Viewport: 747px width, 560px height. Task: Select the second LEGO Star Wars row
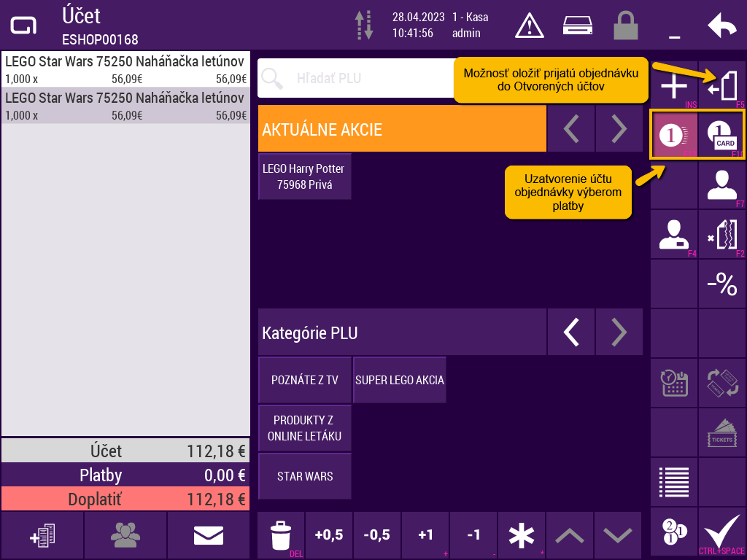[x=125, y=106]
